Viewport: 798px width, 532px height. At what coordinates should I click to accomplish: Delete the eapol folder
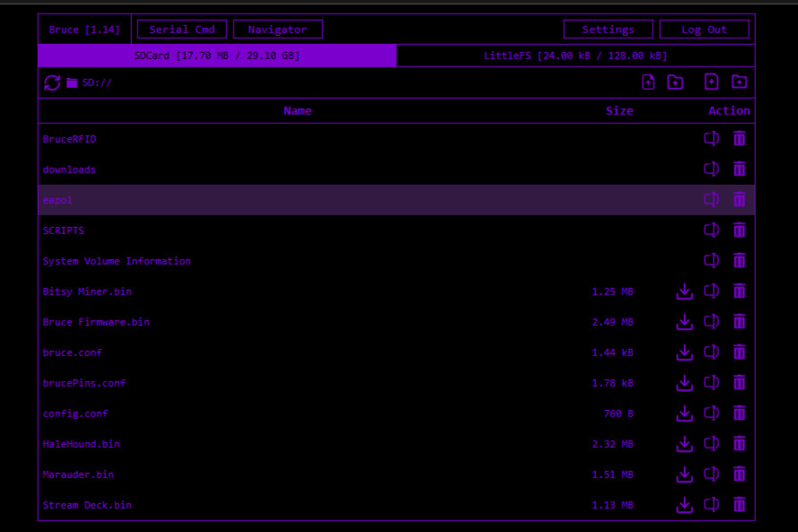(739, 199)
